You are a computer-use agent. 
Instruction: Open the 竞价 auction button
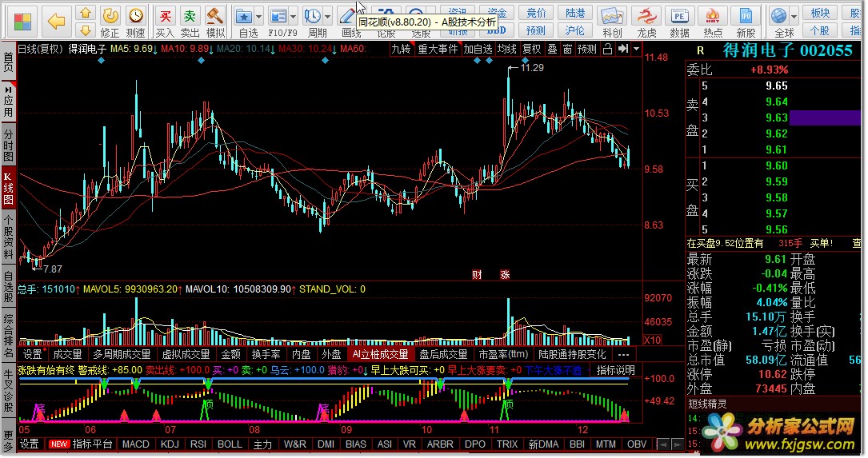click(x=536, y=13)
